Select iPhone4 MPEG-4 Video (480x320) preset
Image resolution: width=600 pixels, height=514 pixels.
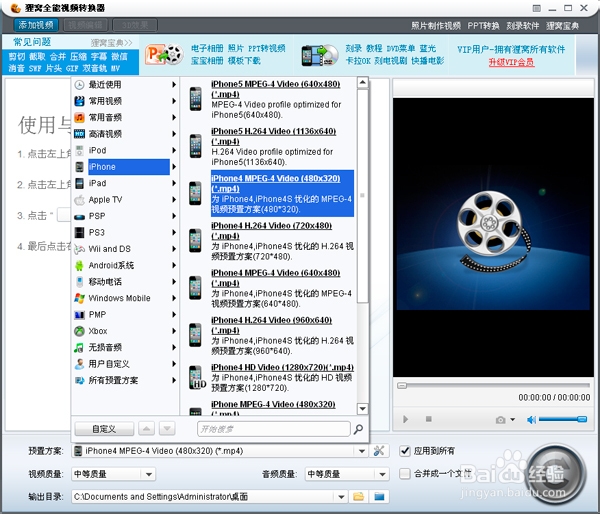click(271, 194)
